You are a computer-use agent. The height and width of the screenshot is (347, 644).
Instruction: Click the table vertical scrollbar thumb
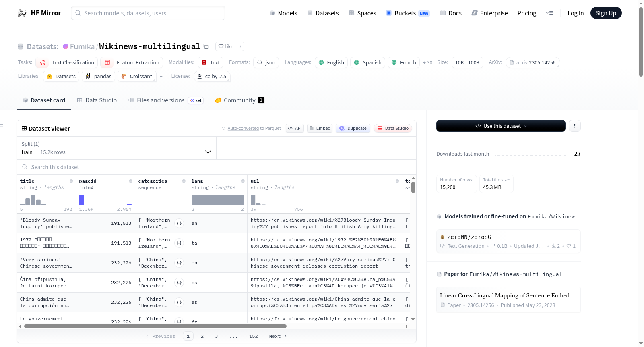pos(413,188)
